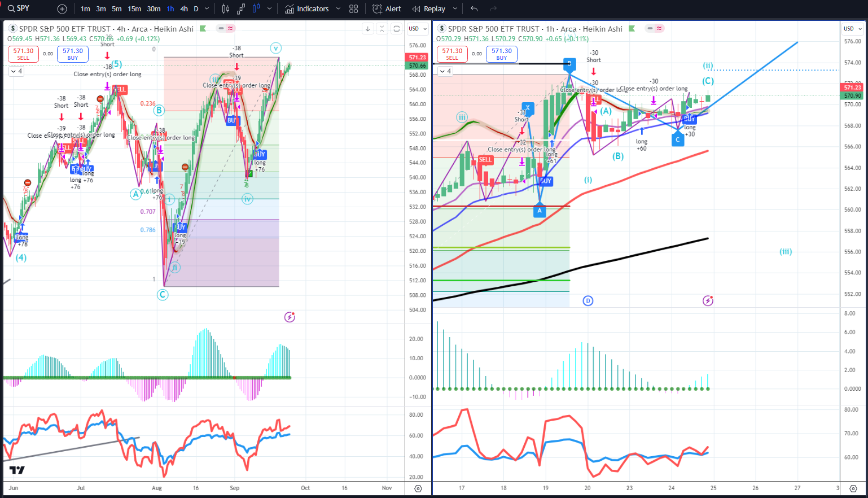Open the Indicators dialog
The height and width of the screenshot is (498, 868).
307,9
